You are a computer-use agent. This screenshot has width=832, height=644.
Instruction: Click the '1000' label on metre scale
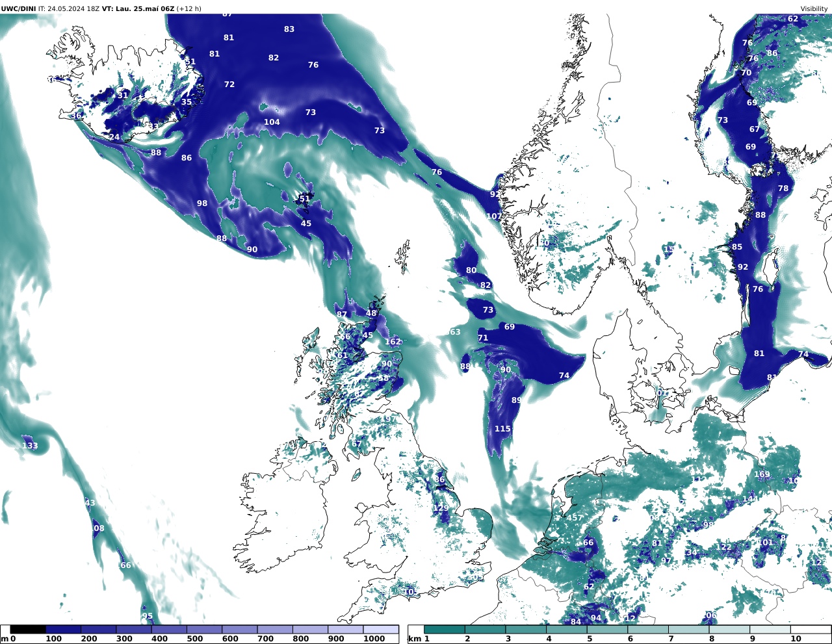pos(374,639)
